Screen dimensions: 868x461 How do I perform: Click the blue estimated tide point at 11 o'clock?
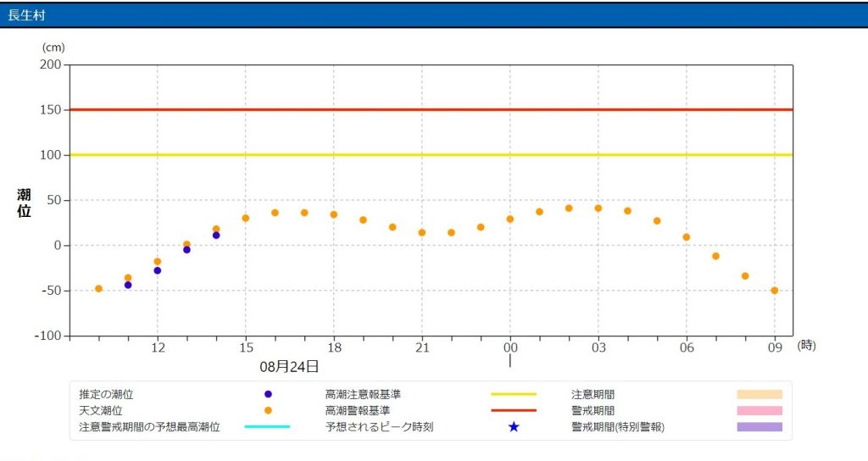128,285
